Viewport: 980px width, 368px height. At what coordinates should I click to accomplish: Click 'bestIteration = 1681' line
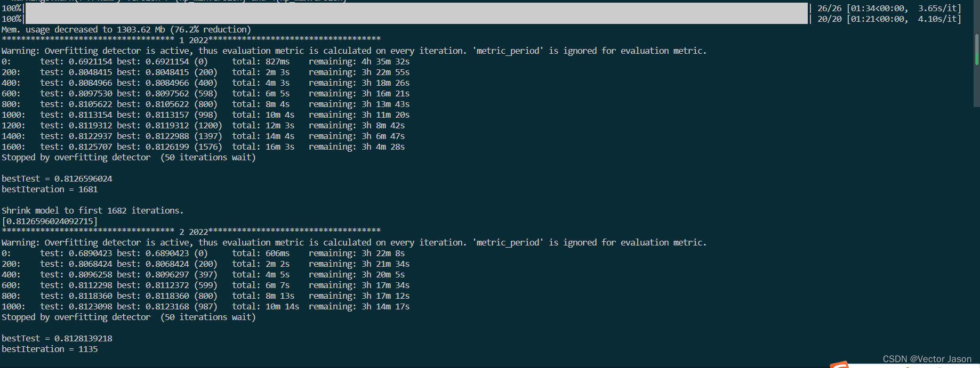pyautogui.click(x=50, y=189)
